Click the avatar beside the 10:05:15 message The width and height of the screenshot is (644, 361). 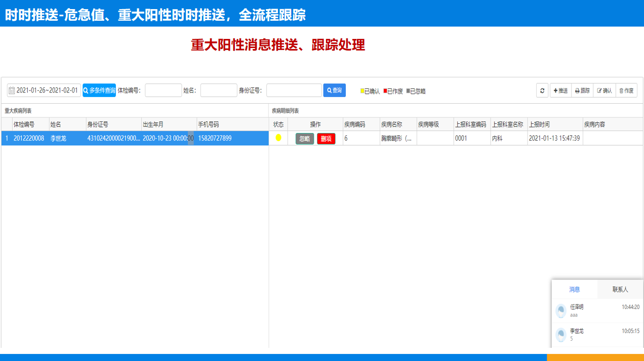pyautogui.click(x=560, y=335)
